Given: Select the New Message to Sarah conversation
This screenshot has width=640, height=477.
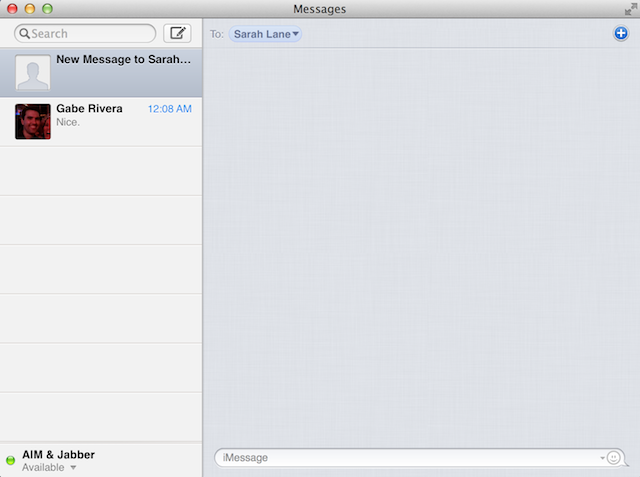Looking at the screenshot, I should tap(101, 72).
